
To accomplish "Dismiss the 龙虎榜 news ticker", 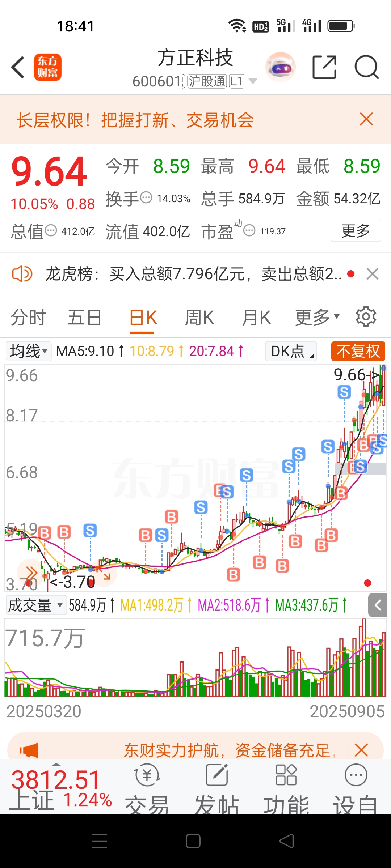I will click(373, 274).
